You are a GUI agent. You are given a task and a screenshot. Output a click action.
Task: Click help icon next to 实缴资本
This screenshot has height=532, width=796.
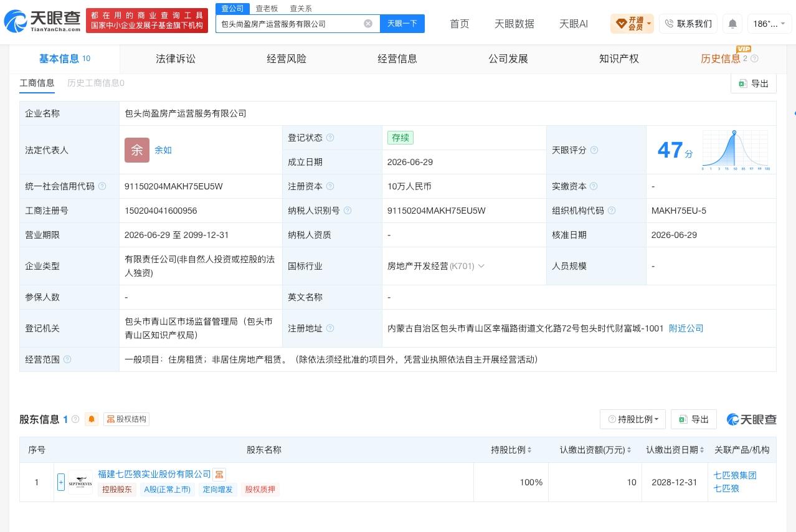click(x=594, y=186)
